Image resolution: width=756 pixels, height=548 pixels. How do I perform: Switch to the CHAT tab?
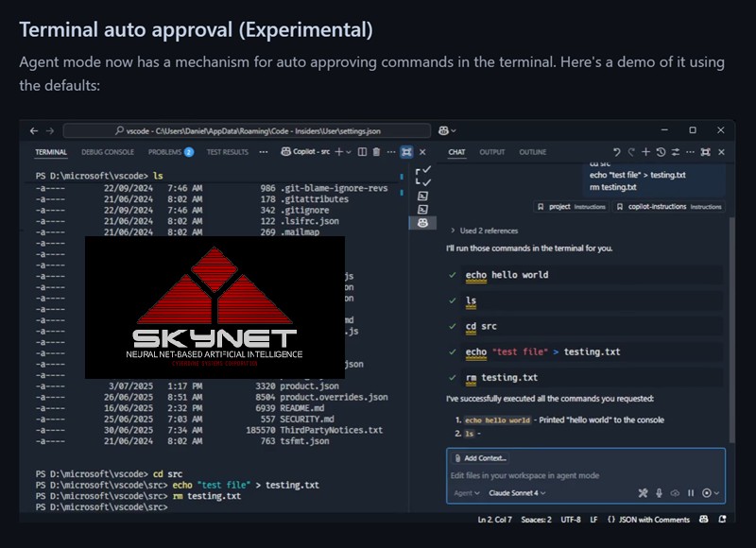pos(456,152)
